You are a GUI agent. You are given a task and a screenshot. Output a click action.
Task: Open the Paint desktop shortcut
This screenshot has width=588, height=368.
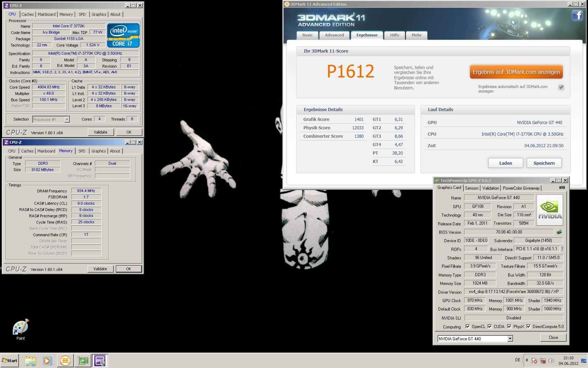point(21,329)
